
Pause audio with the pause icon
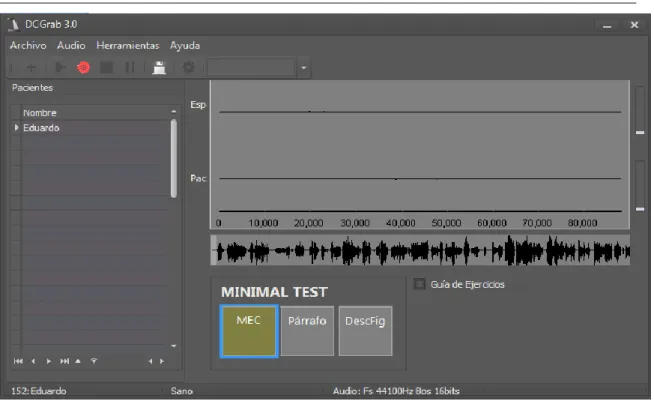(x=130, y=67)
